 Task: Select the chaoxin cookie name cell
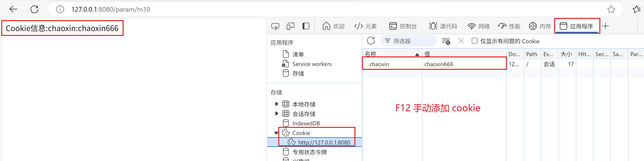392,64
